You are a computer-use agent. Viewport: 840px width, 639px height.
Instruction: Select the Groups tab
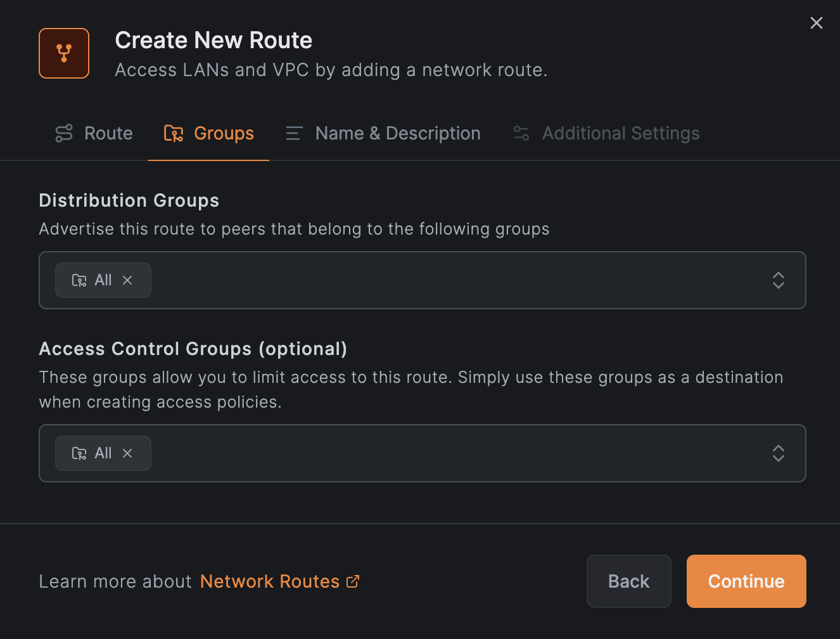[x=208, y=133]
